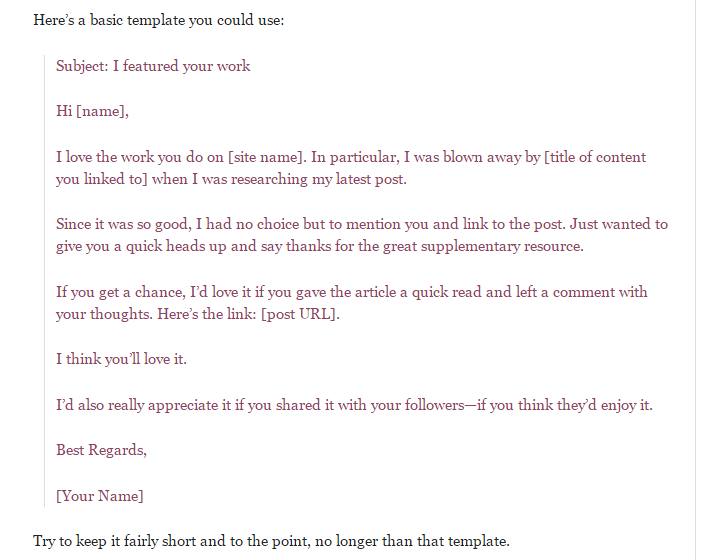Click the closing line "Try to keep it fairly short"
This screenshot has width=711, height=560.
271,541
